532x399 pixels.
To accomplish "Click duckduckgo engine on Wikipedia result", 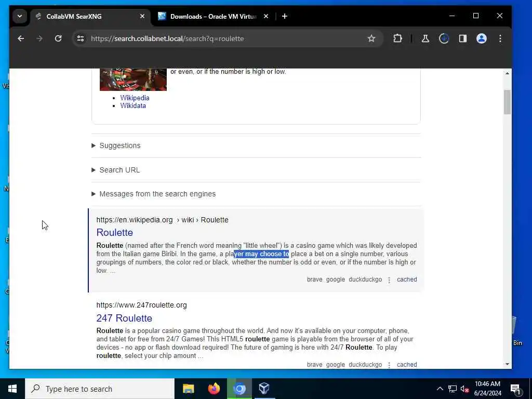I will (x=365, y=280).
